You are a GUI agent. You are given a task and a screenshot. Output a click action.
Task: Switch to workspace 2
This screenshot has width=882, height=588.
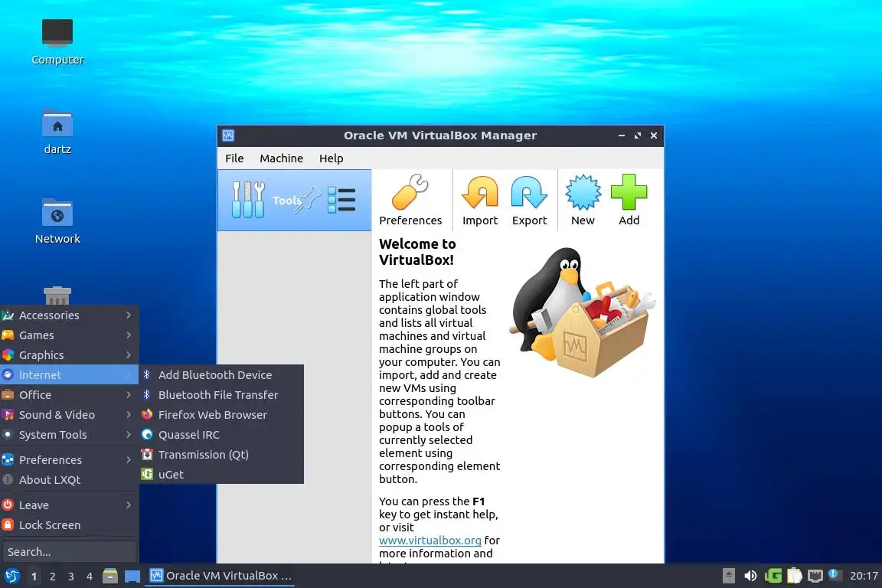coord(52,577)
